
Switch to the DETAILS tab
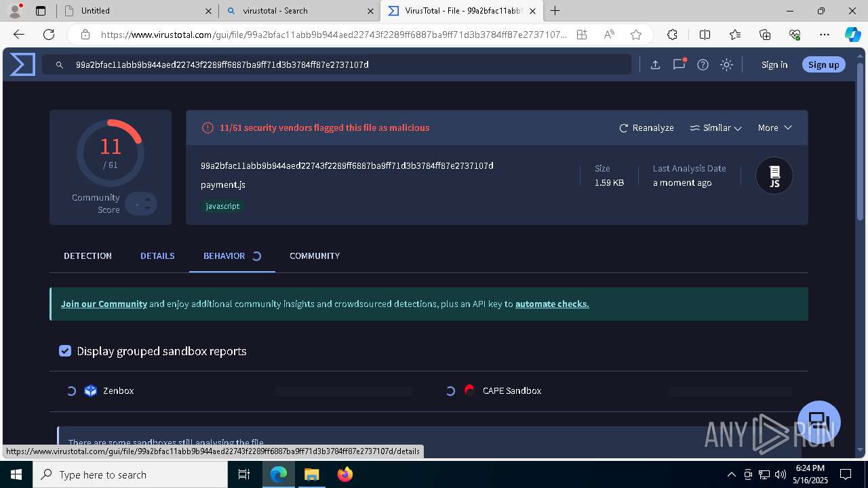tap(157, 256)
